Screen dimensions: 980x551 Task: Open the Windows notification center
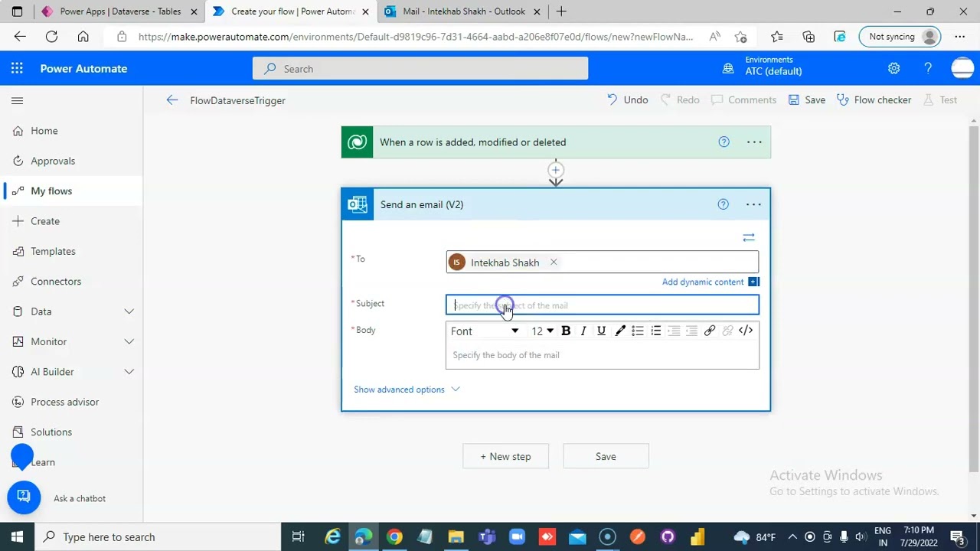957,536
